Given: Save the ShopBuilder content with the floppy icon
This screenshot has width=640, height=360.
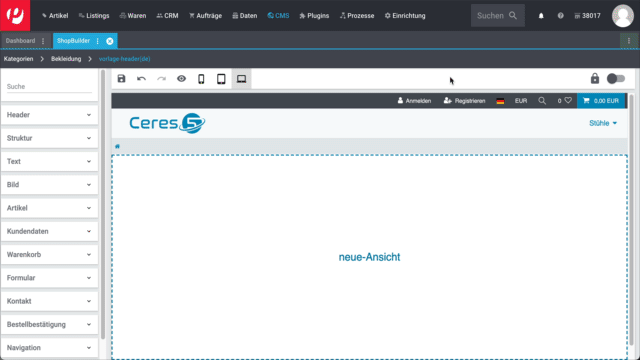Looking at the screenshot, I should [121, 79].
